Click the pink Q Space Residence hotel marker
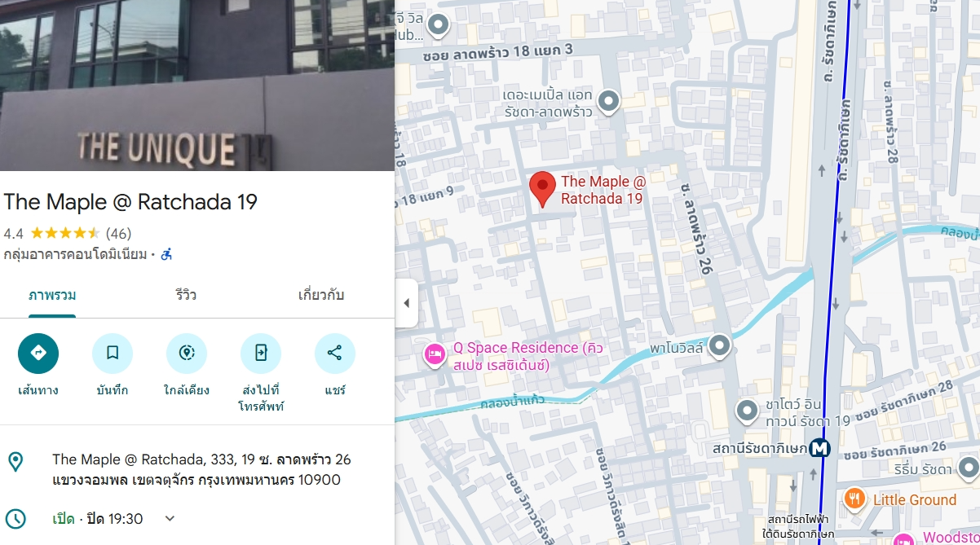Image resolution: width=980 pixels, height=545 pixels. [435, 354]
